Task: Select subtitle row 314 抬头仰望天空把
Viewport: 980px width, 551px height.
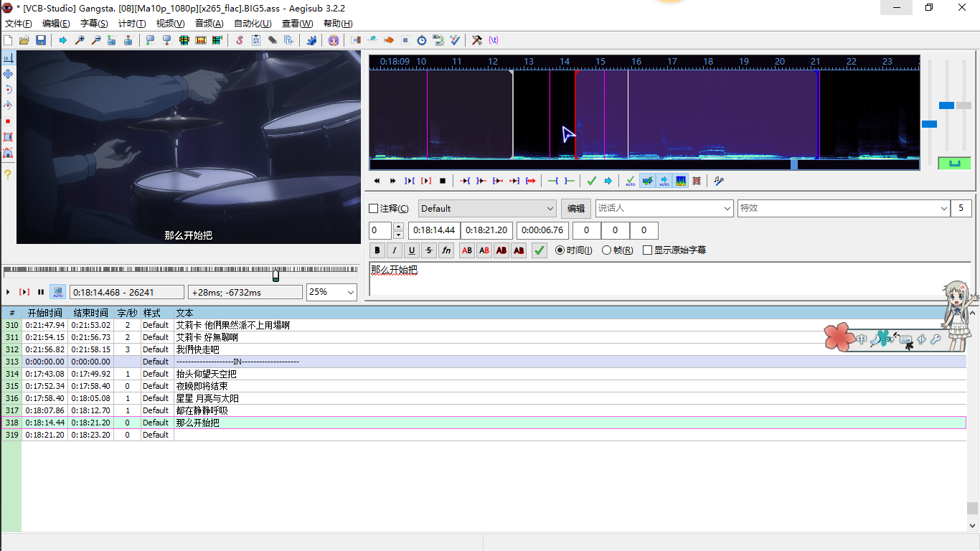Action: pos(484,374)
